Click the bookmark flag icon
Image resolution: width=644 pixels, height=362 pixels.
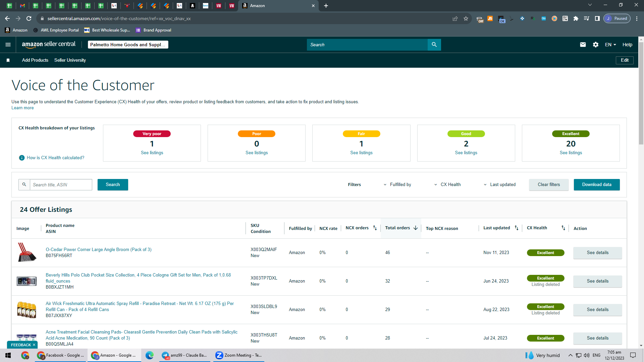tap(8, 60)
